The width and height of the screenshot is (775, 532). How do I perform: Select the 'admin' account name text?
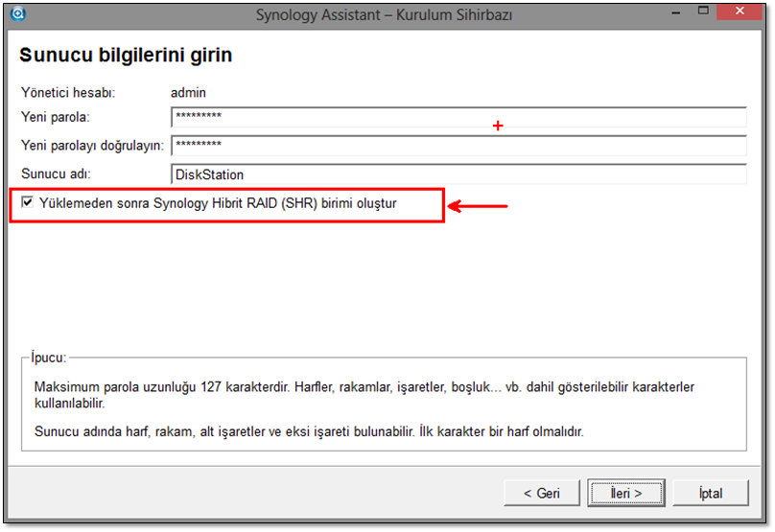coord(188,92)
